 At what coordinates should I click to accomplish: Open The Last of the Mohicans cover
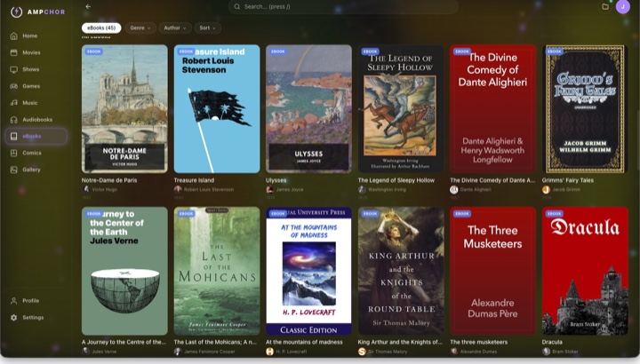(217, 271)
